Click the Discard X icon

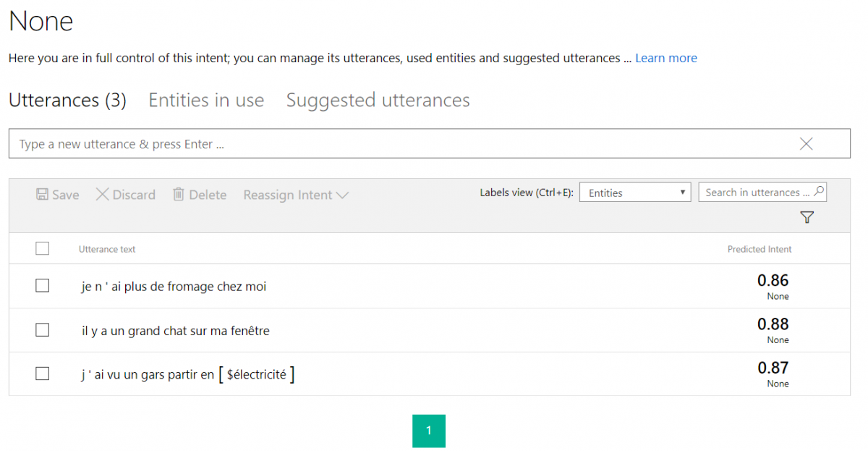pyautogui.click(x=102, y=194)
